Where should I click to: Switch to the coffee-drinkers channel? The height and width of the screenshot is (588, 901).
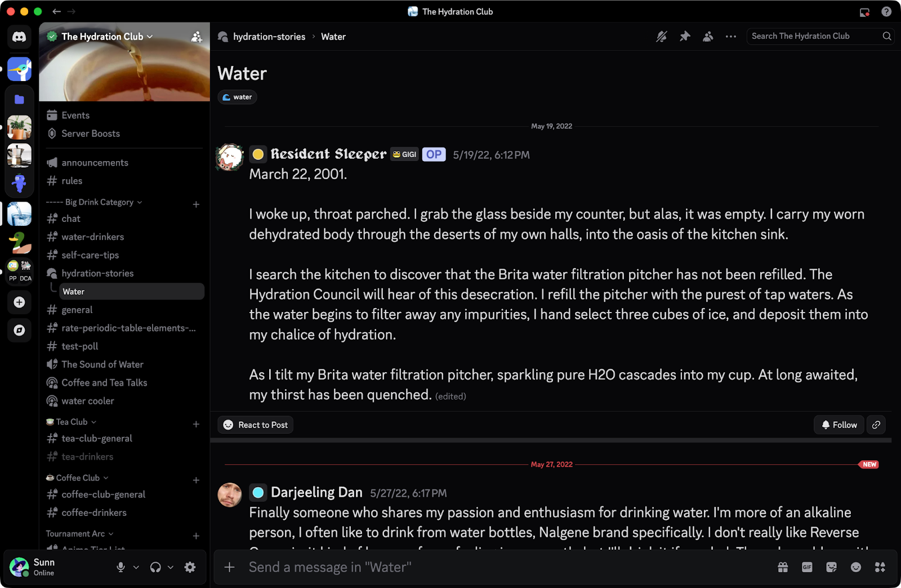[x=93, y=513]
